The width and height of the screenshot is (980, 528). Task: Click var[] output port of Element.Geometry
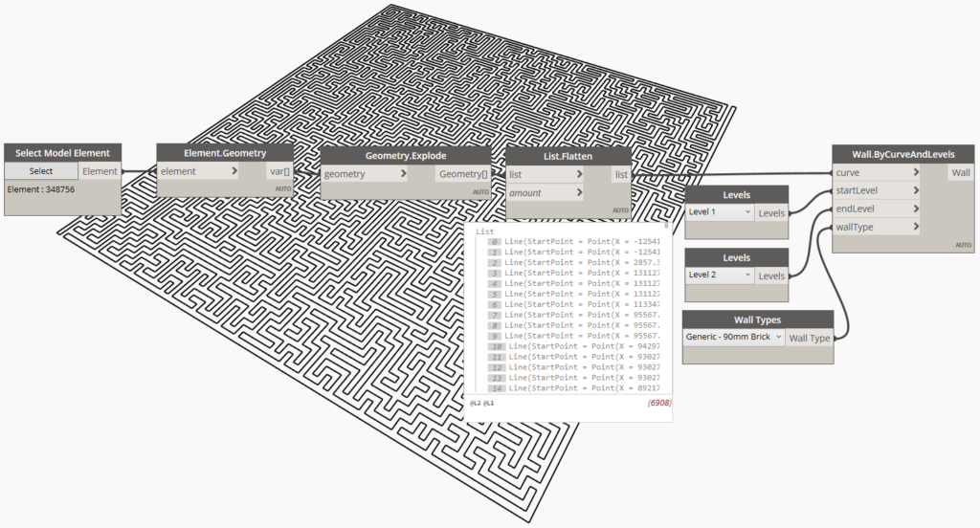coord(279,171)
